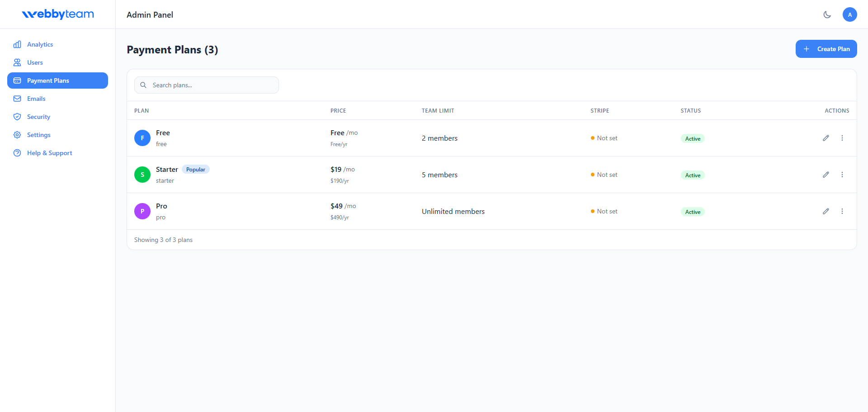The height and width of the screenshot is (412, 868).
Task: Click the Starter plan's Active status badge
Action: tap(693, 175)
